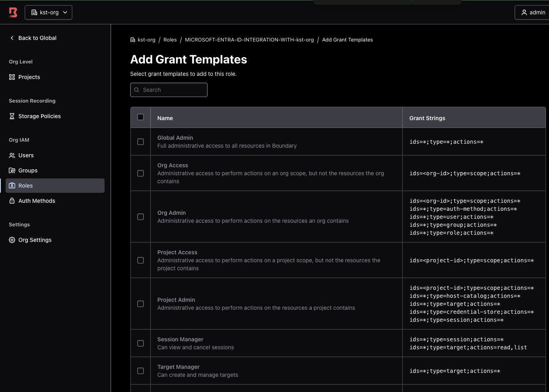Image resolution: width=549 pixels, height=392 pixels.
Task: Click the 'Org Admin' name text
Action: pyautogui.click(x=172, y=213)
